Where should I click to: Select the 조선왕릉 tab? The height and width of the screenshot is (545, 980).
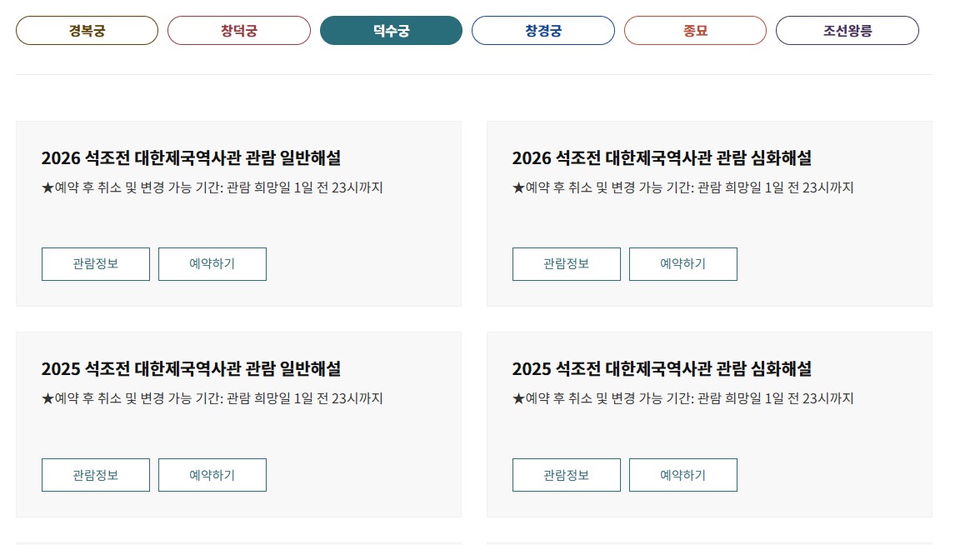(847, 31)
